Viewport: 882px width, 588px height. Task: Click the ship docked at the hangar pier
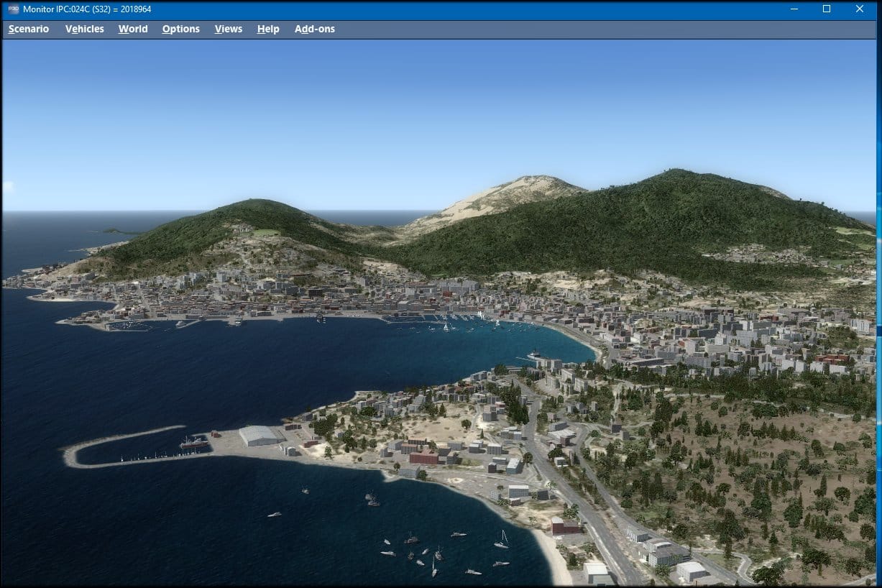(193, 443)
